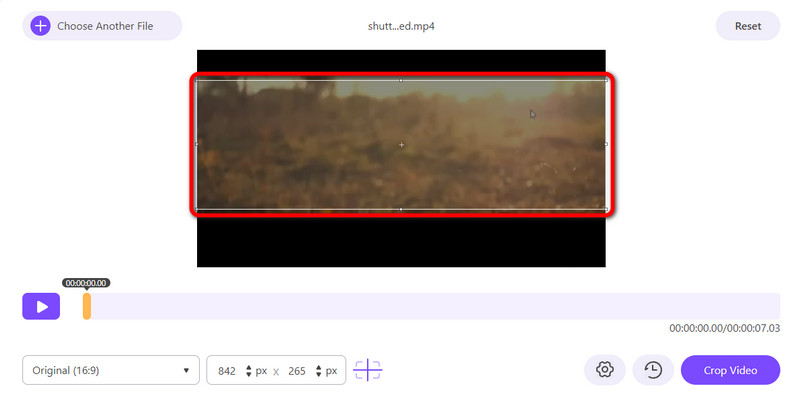Open the Original (16:9) aspect ratio dropdown
800x397 pixels.
[111, 370]
